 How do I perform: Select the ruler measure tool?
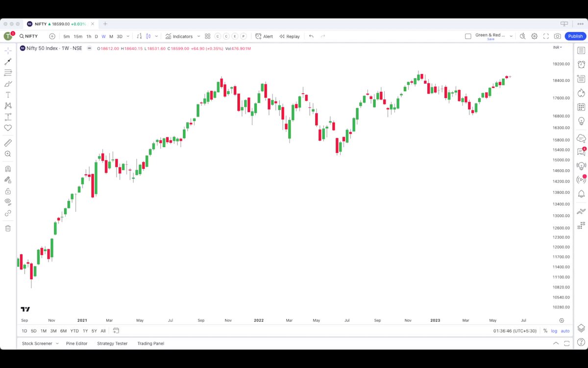point(8,143)
